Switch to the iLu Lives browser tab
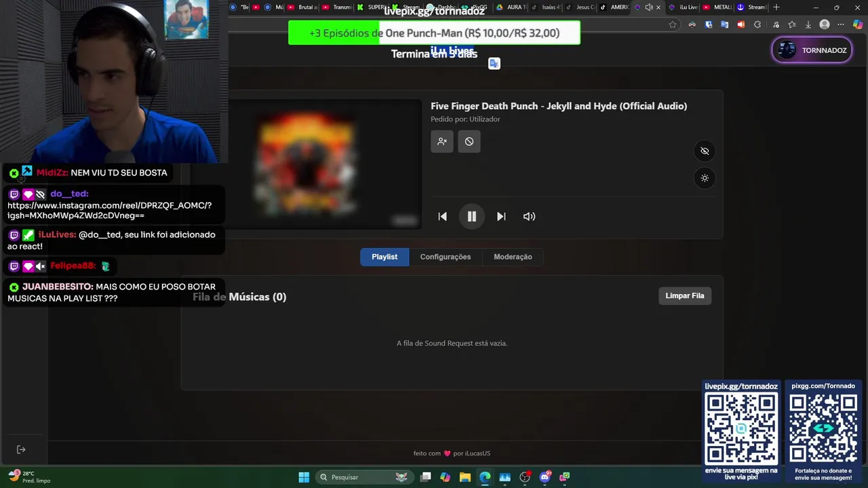The height and width of the screenshot is (488, 868). point(683,7)
